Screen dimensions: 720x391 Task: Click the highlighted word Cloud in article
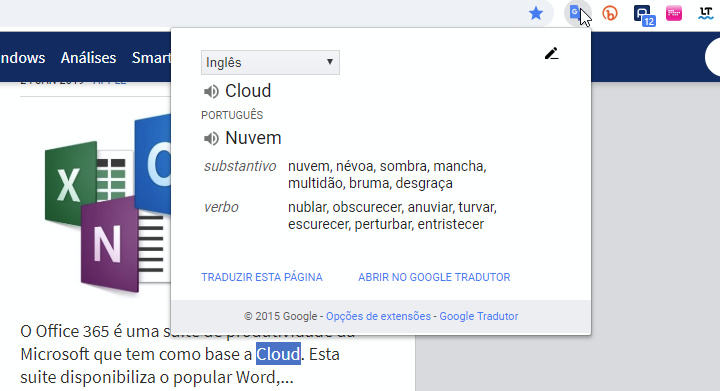pos(278,354)
